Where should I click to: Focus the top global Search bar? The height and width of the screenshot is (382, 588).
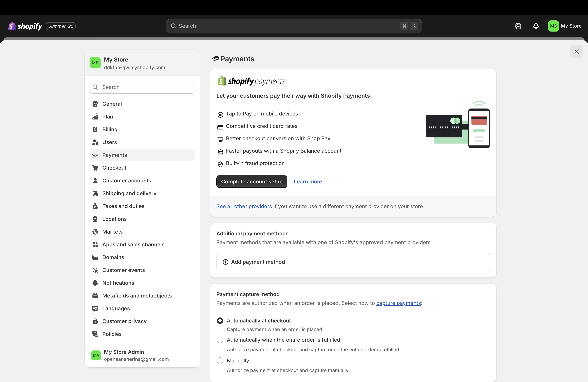pos(294,26)
